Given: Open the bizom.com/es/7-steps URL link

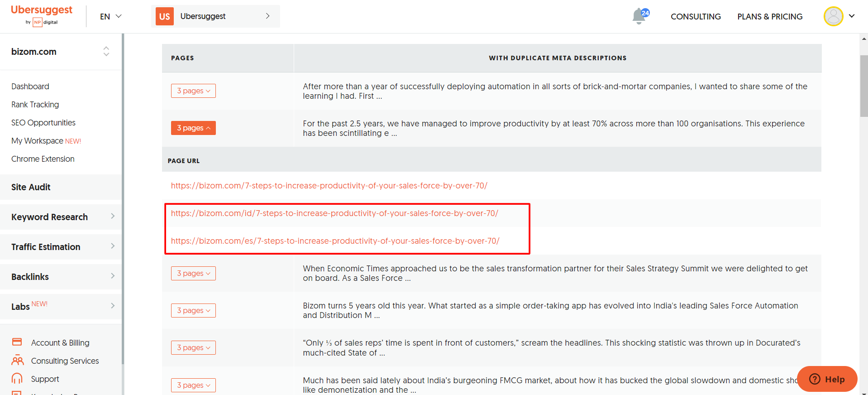Looking at the screenshot, I should coord(335,241).
